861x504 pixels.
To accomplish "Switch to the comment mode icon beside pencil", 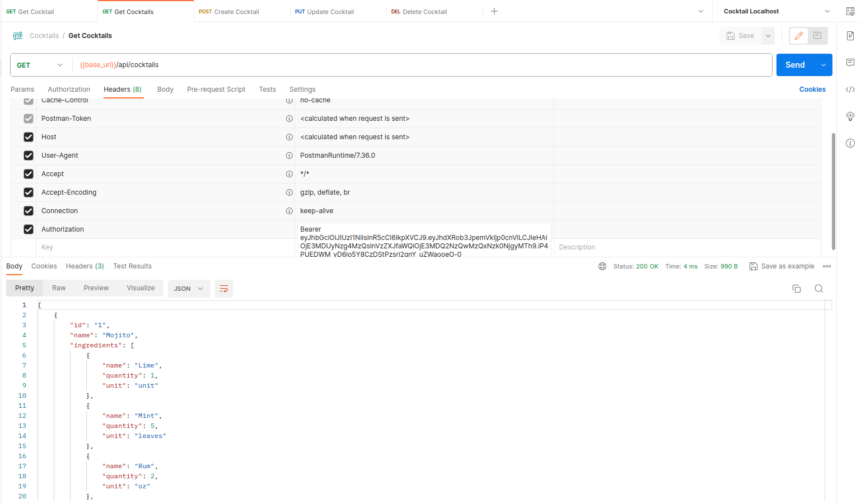I will pos(817,36).
